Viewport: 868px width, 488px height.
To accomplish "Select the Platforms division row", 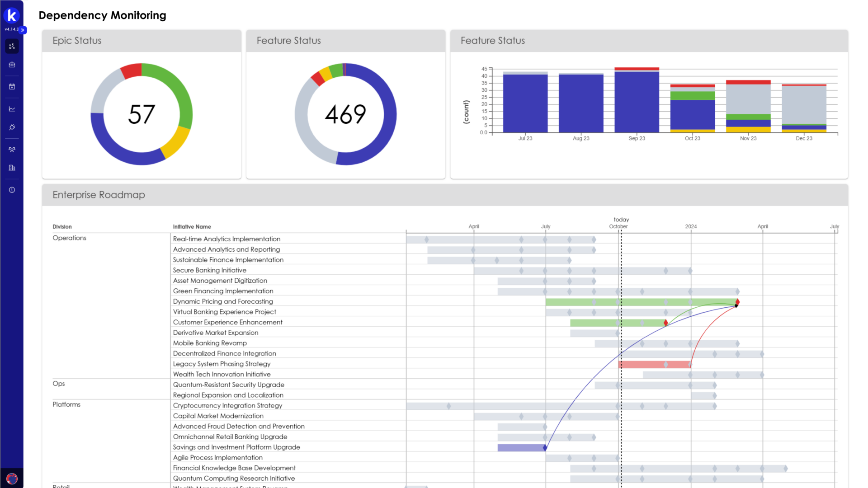I will pos(66,404).
